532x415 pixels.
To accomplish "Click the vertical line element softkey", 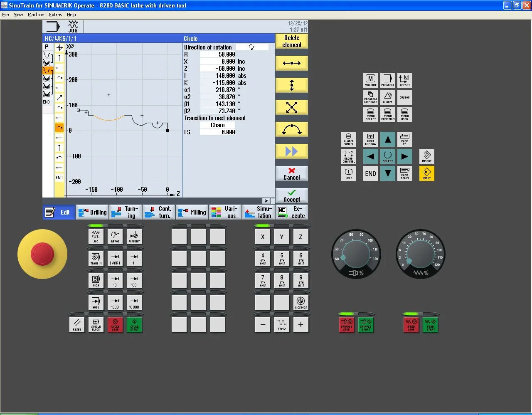I will pyautogui.click(x=292, y=85).
